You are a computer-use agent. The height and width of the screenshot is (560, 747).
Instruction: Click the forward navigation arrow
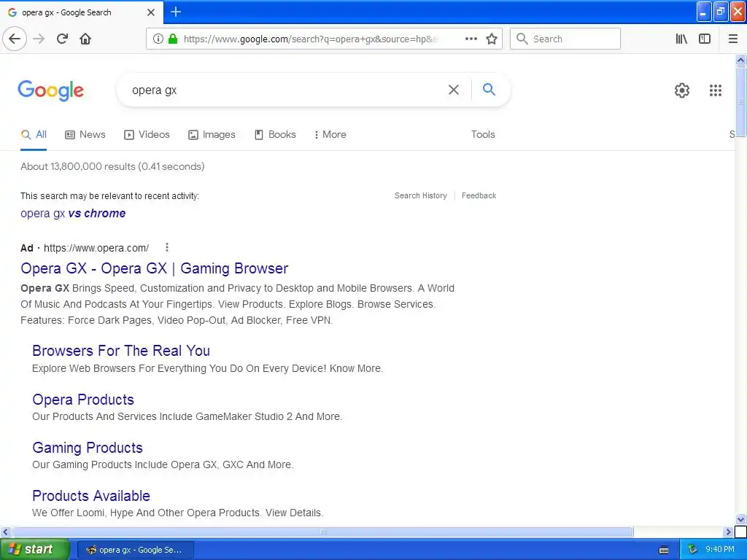[x=39, y=39]
